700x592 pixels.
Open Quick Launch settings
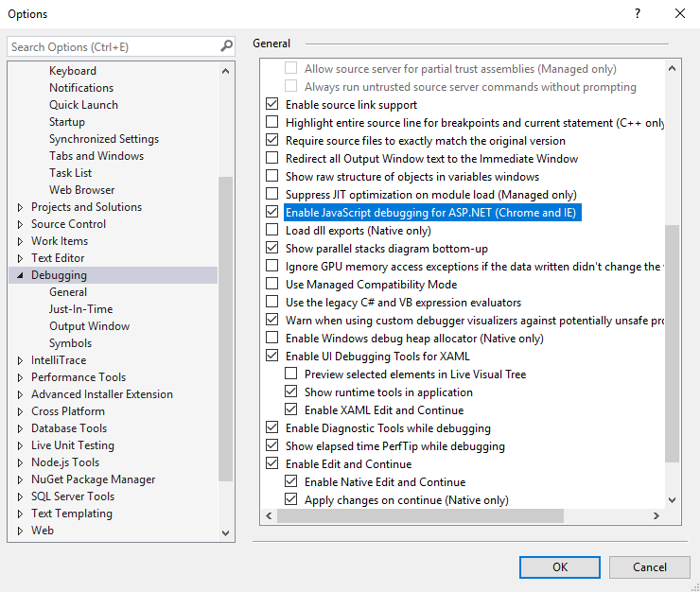point(83,104)
